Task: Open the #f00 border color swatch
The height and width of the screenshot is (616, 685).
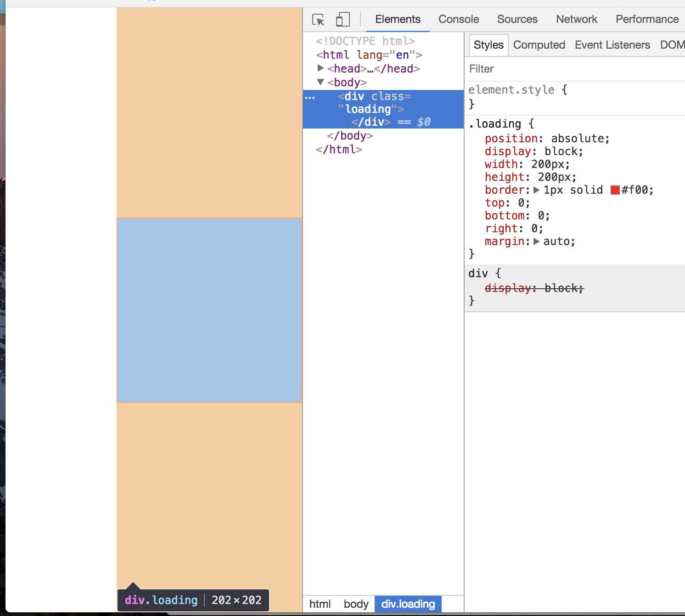Action: [x=615, y=190]
